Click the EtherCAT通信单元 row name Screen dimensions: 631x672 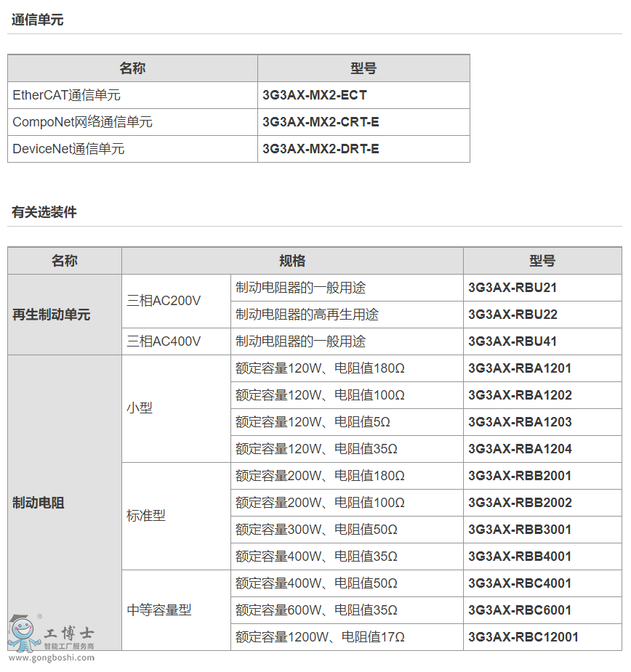67,95
